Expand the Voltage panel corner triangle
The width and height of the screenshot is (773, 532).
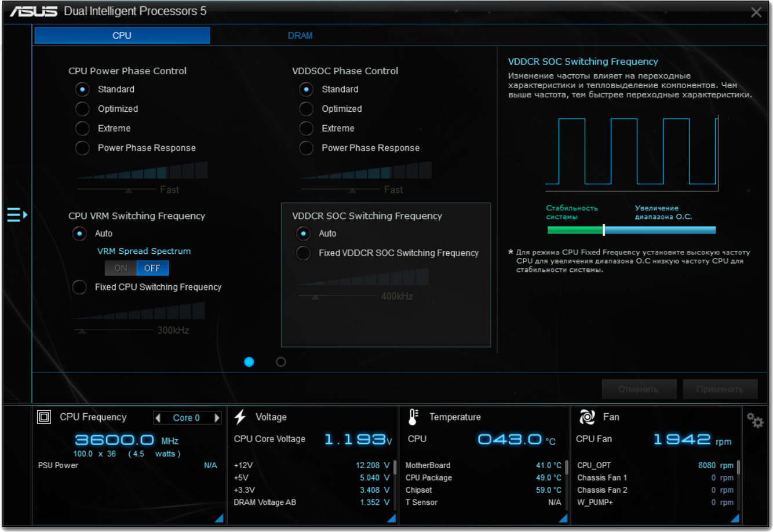[391, 518]
